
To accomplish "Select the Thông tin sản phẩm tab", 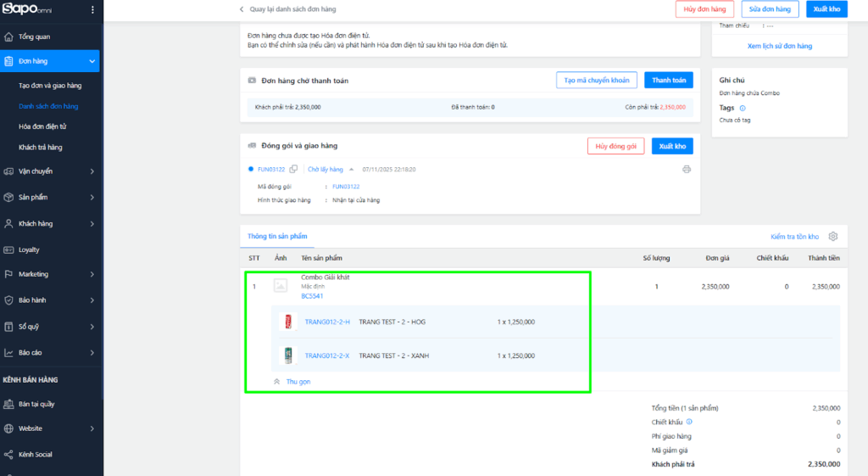I will (276, 236).
